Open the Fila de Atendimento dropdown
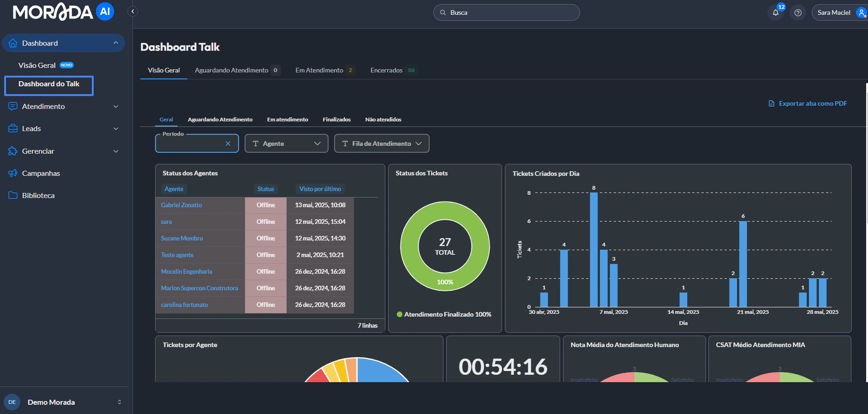The width and height of the screenshot is (868, 414). (x=382, y=144)
